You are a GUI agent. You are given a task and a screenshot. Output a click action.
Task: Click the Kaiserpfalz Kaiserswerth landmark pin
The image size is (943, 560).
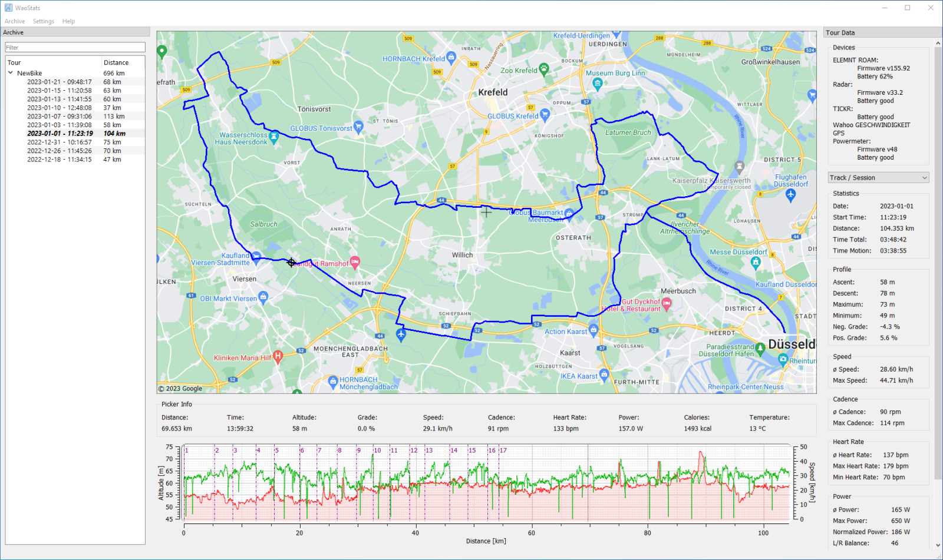740,167
